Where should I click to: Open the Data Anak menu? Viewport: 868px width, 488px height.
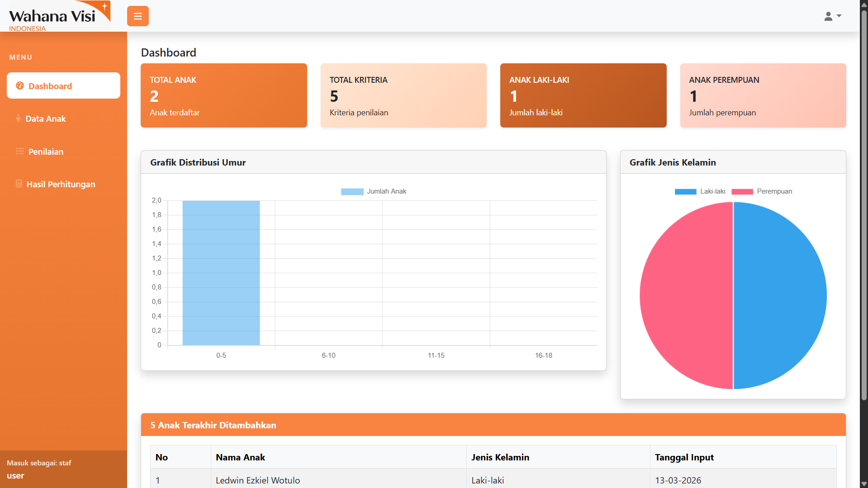coord(46,118)
